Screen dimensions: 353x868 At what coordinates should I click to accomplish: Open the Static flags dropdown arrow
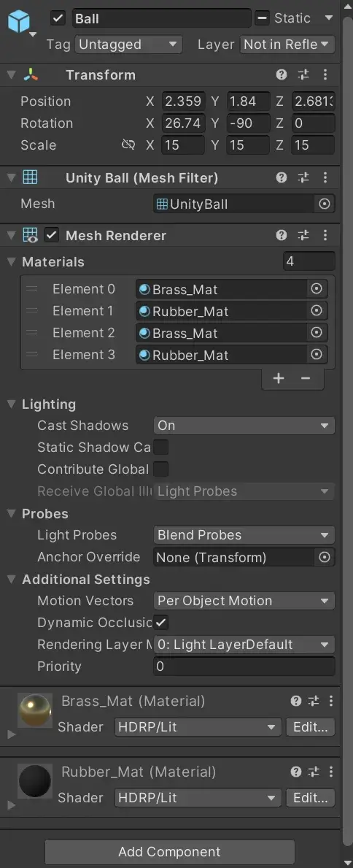point(329,18)
